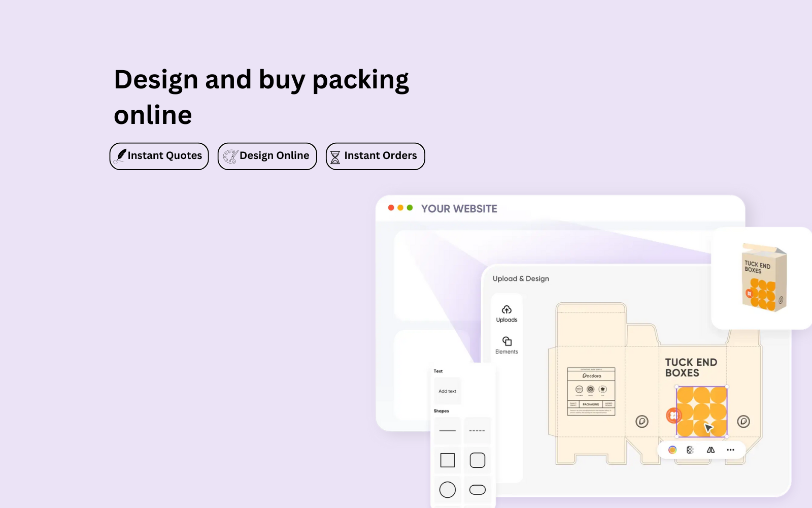Click the Instant Orders button

click(x=376, y=156)
